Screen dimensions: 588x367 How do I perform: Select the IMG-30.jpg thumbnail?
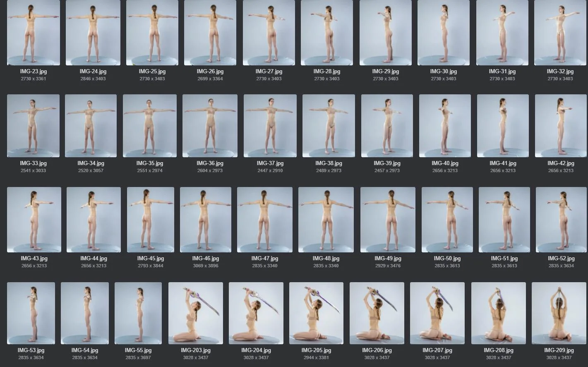(444, 33)
